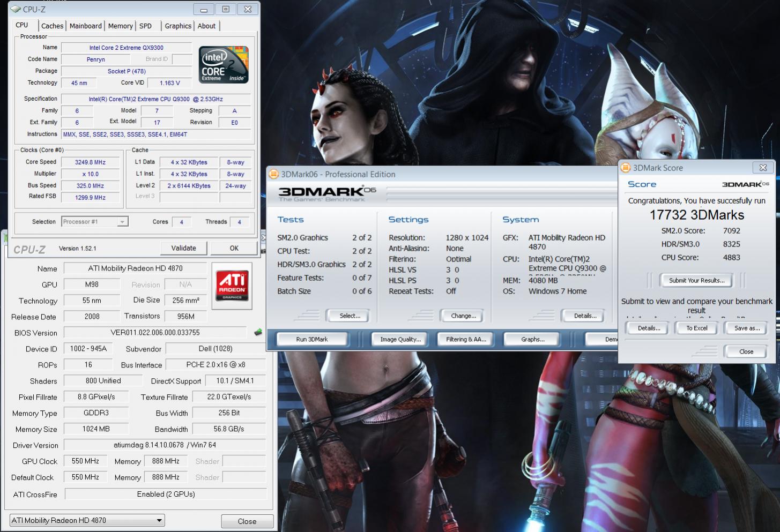Click the Memory Type GDDR3 field

click(96, 413)
